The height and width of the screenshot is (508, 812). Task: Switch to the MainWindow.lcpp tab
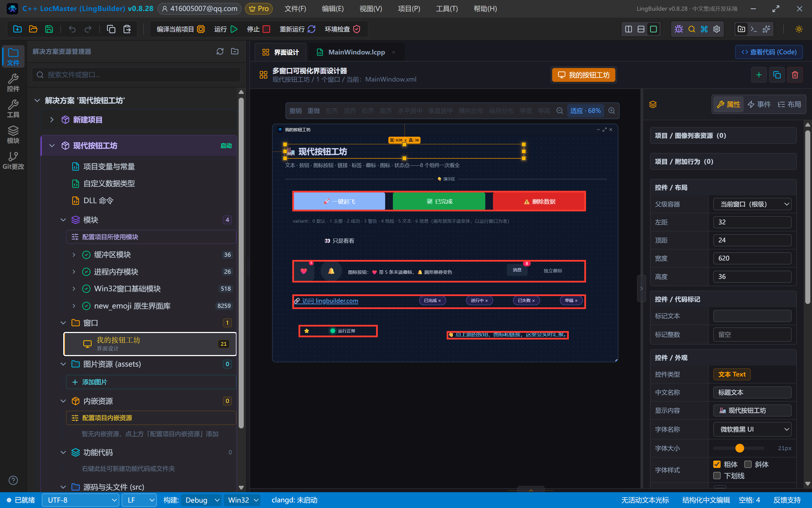click(356, 52)
